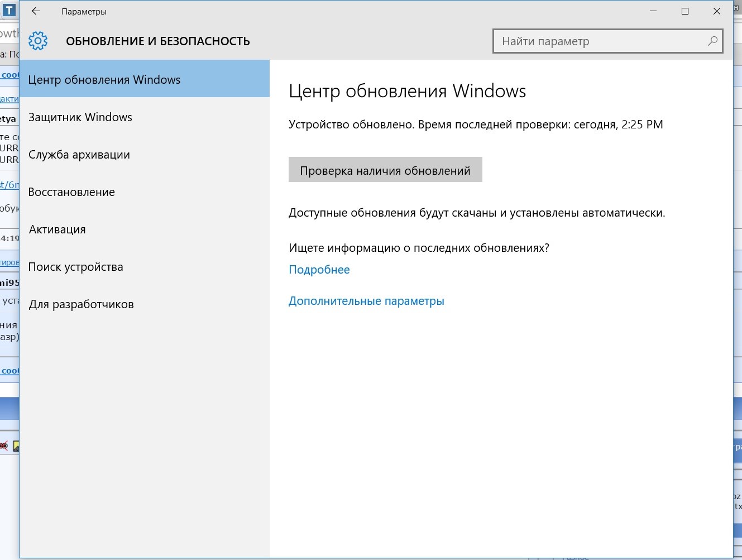Image resolution: width=742 pixels, height=560 pixels.
Task: Click the magnifier icon in the search box
Action: click(x=712, y=41)
